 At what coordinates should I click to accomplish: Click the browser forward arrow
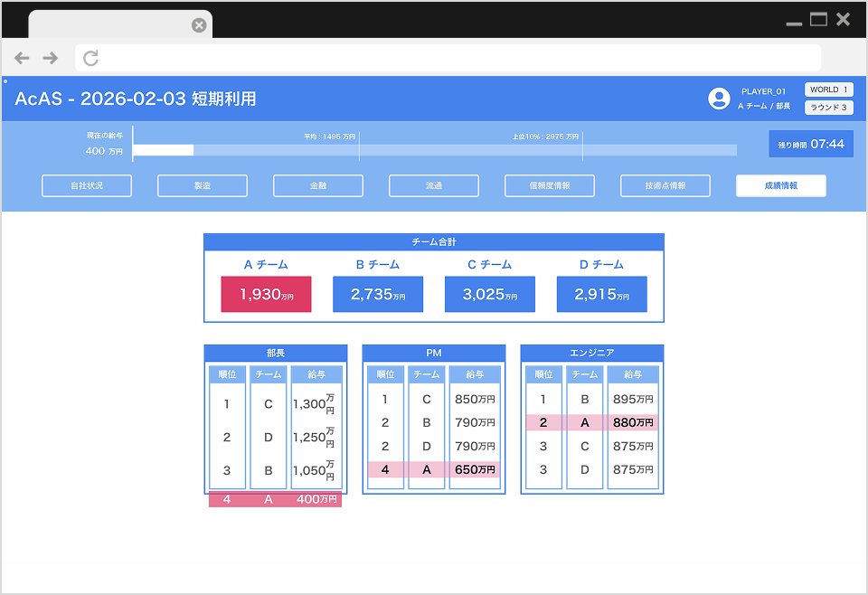coord(51,58)
